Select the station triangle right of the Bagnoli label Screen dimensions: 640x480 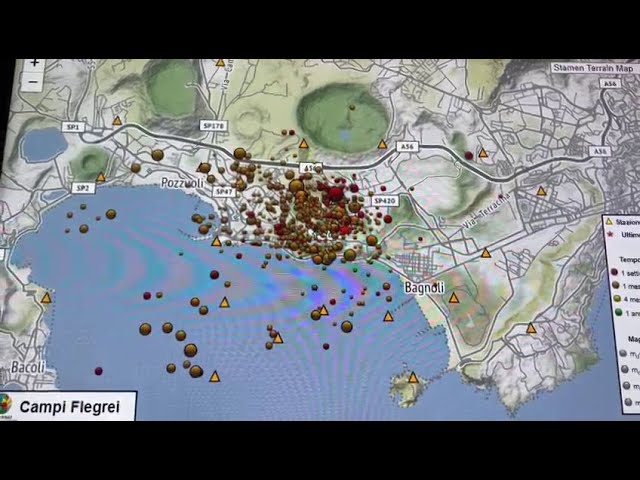(x=453, y=298)
